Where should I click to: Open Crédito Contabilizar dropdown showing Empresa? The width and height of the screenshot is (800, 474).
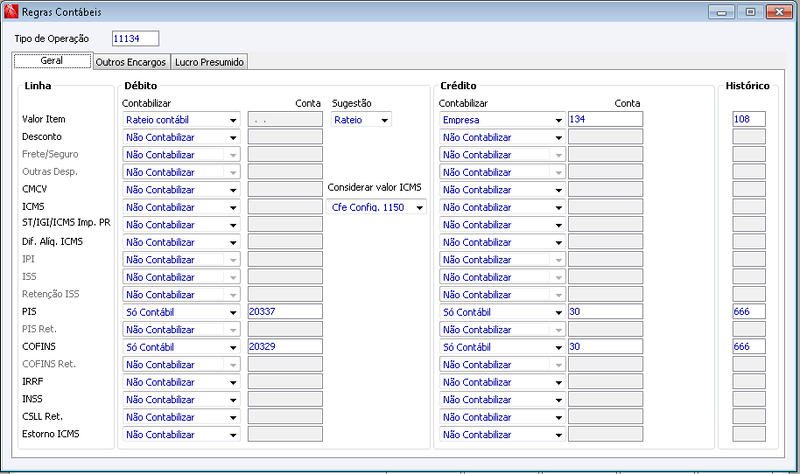tap(502, 119)
